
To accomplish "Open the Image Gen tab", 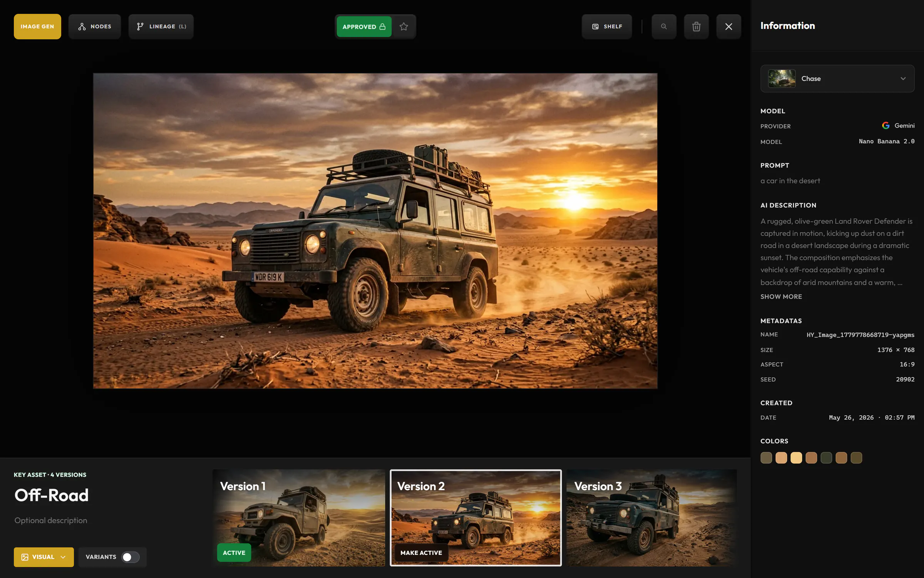I will click(37, 27).
